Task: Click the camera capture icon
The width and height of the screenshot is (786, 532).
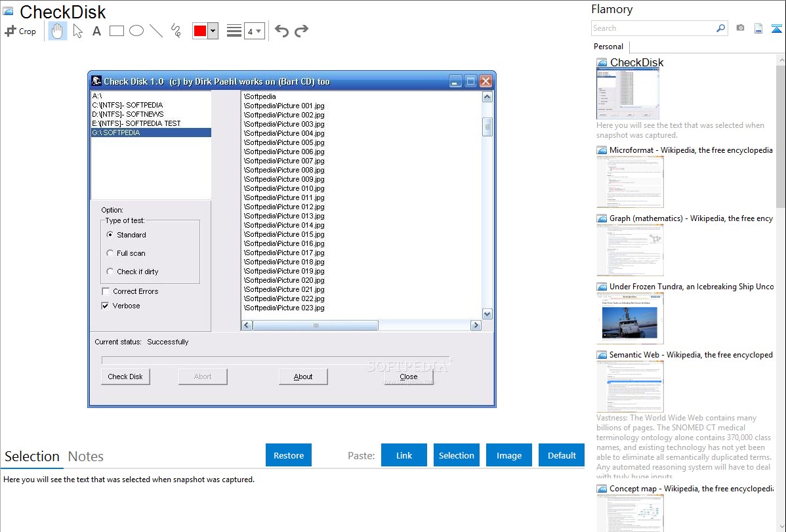Action: [740, 28]
